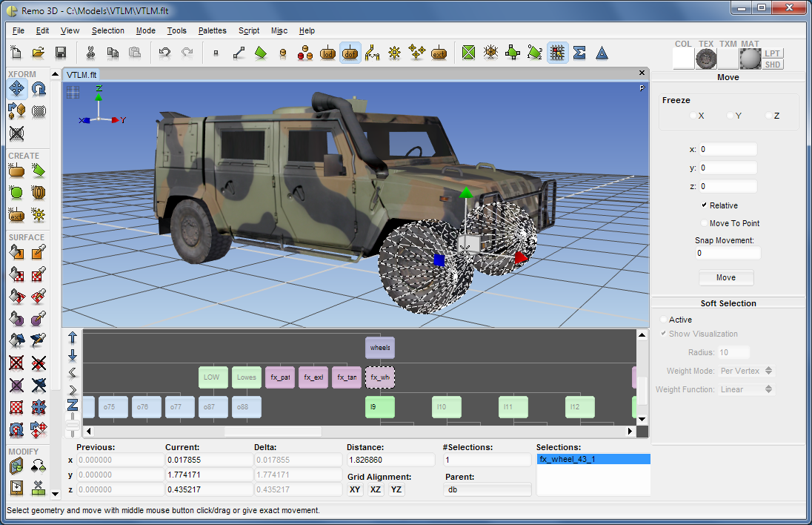Image resolution: width=812 pixels, height=525 pixels.
Task: Toggle the Relative checkbox
Action: pos(705,205)
